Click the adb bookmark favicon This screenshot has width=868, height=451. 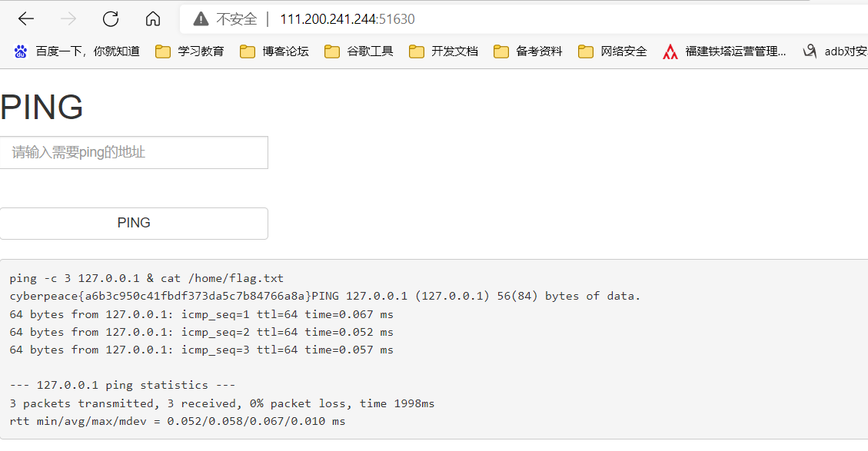point(810,51)
